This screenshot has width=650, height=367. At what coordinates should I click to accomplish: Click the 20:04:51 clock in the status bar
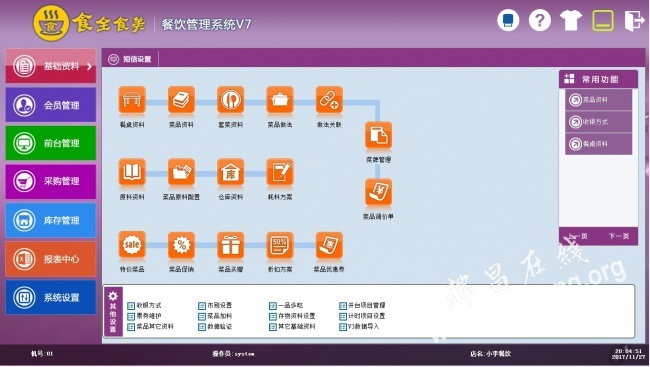click(628, 351)
